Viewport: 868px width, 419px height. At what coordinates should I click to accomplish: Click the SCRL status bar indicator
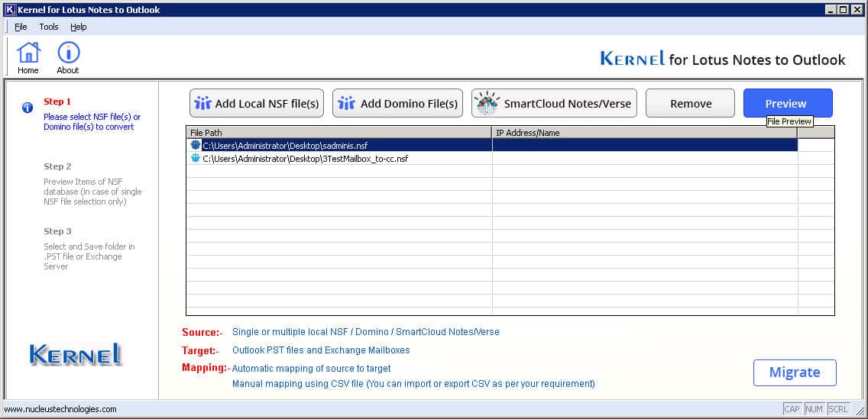point(838,409)
